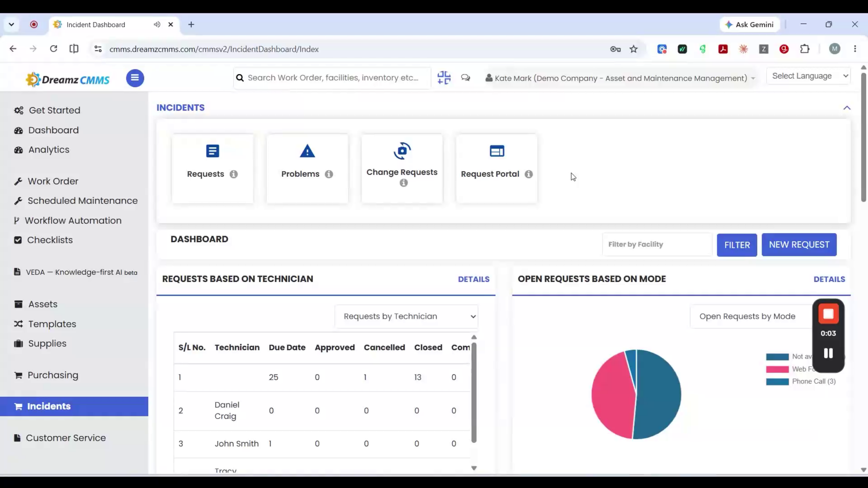Close the Incident Dashboard tab
This screenshot has width=868, height=488.
tap(171, 24)
